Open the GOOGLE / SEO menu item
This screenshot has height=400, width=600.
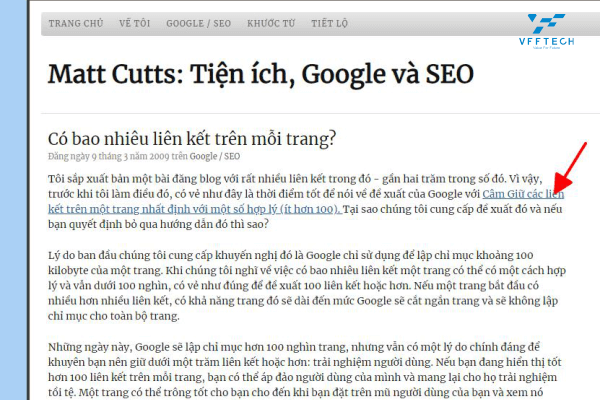(x=198, y=23)
